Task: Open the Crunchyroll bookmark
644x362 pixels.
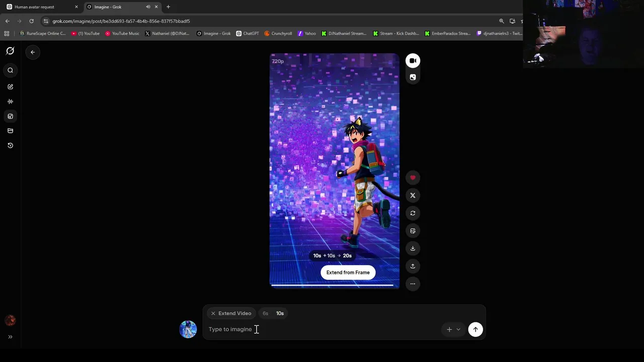Action: 278,34
